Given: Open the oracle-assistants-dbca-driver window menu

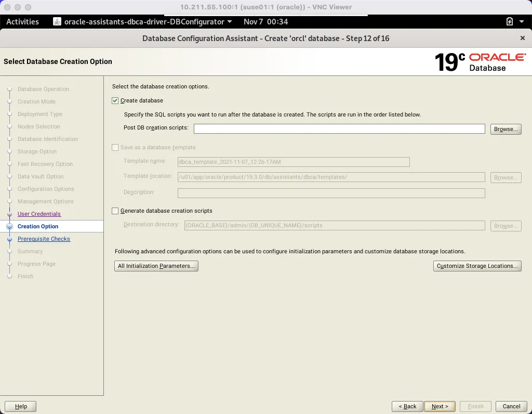Looking at the screenshot, I should (230, 22).
